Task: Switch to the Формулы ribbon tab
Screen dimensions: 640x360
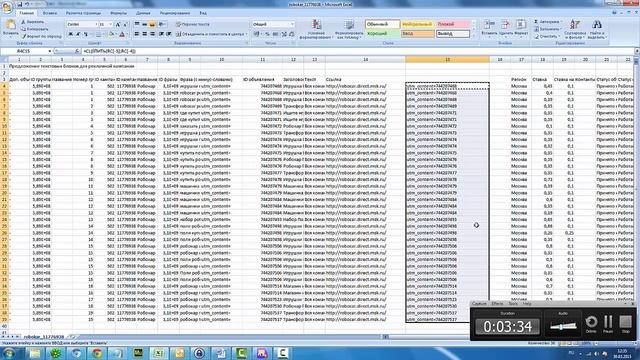Action: tap(118, 13)
